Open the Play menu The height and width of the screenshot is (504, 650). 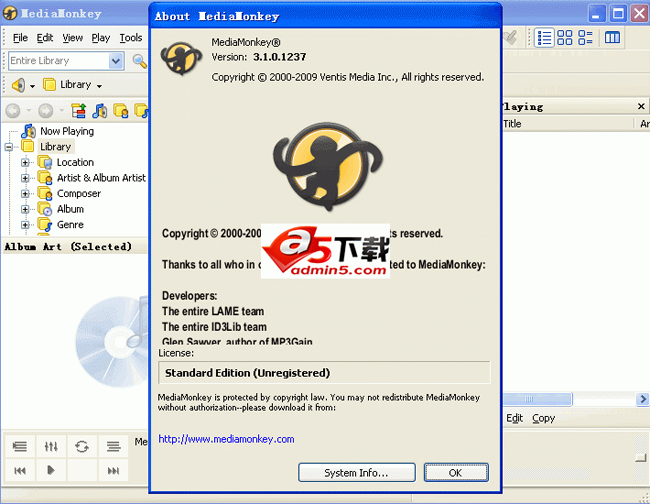[101, 38]
